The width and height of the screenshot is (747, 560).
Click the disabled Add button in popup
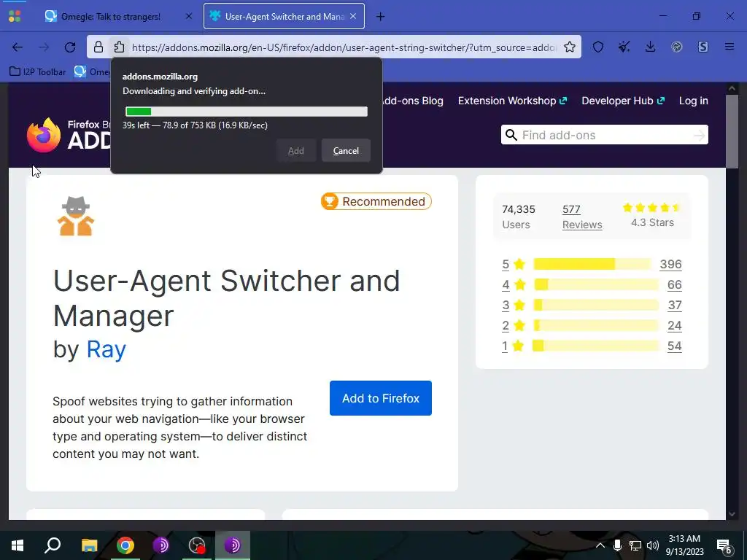296,150
